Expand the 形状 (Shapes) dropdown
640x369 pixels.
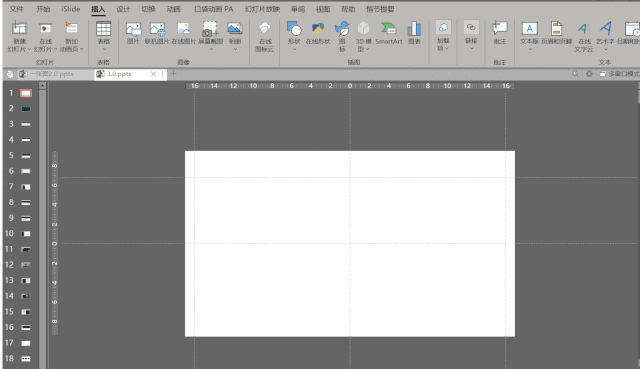294,49
